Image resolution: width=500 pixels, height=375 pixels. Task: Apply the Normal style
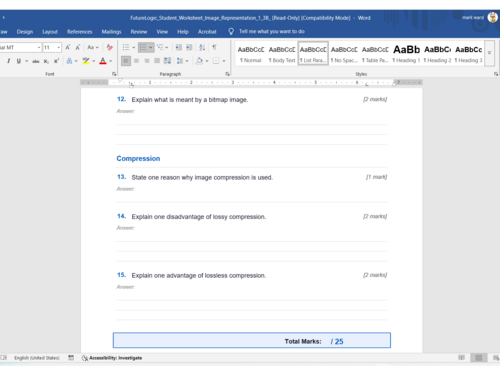click(x=251, y=53)
